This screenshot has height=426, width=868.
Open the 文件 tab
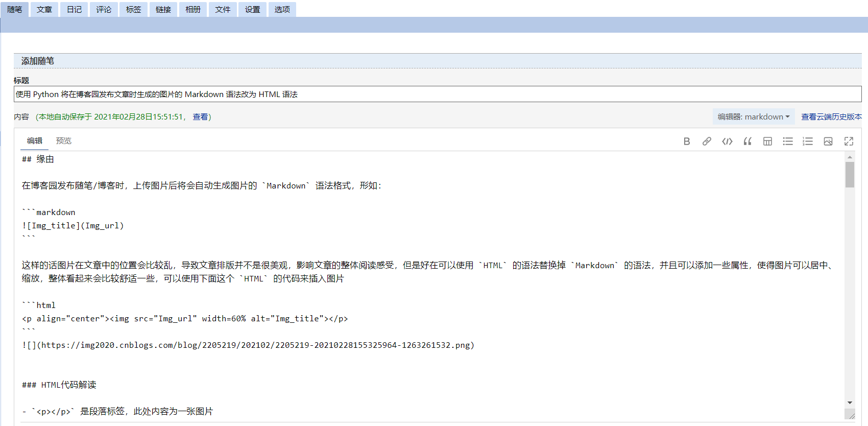[223, 10]
